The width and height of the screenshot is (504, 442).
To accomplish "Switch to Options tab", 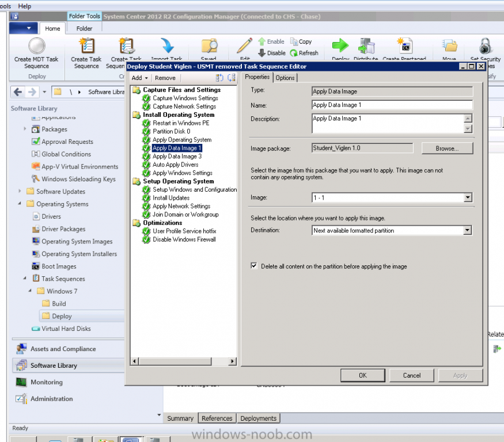I will tap(285, 78).
